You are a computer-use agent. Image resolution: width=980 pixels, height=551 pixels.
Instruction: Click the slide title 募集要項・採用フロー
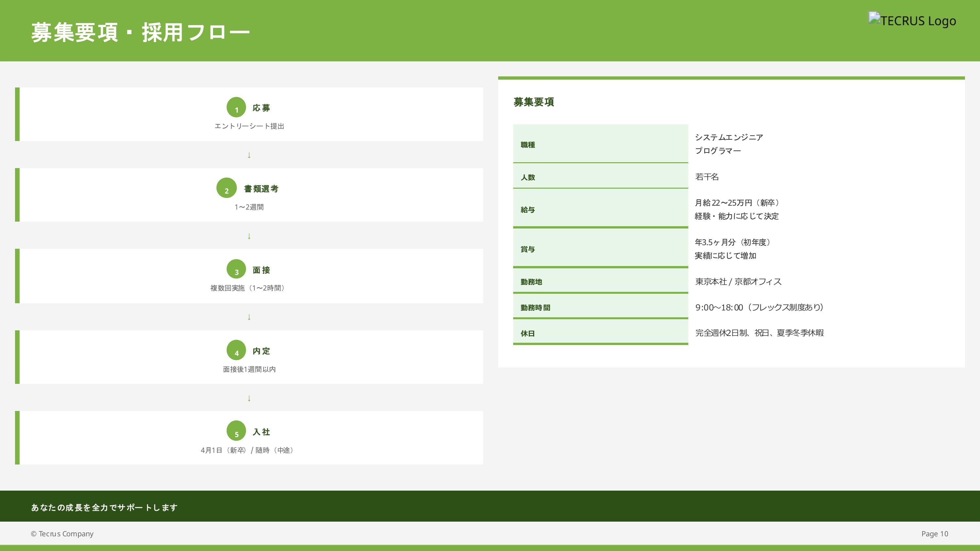[140, 32]
